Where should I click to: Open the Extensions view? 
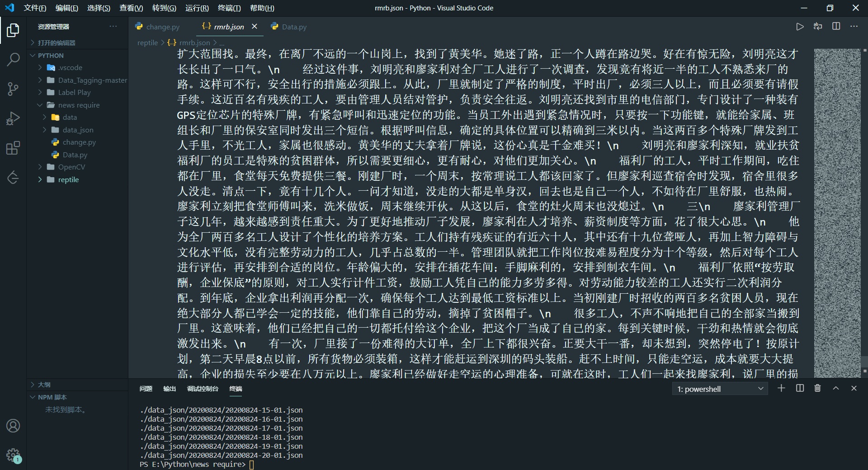coord(13,148)
